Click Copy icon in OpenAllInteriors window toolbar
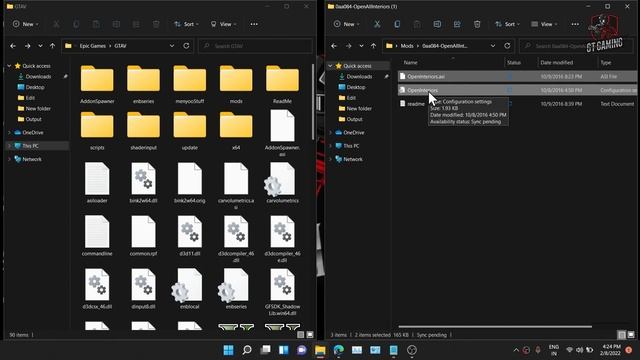Image resolution: width=640 pixels, height=360 pixels. click(397, 24)
